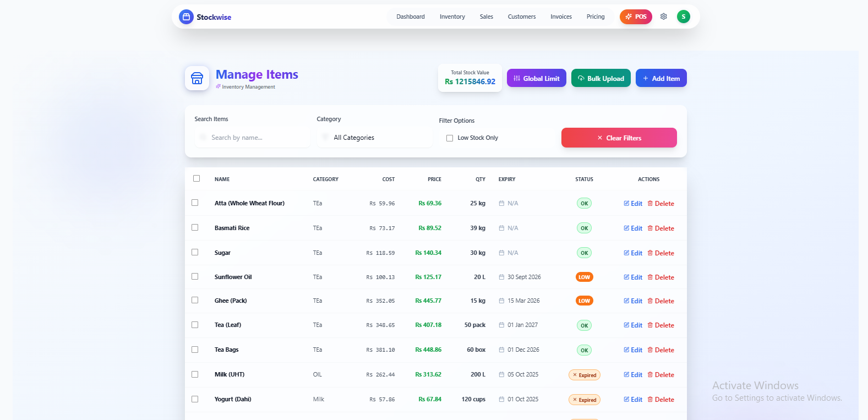868x420 pixels.
Task: Click the trash icon for Milk (UHT)
Action: 650,374
